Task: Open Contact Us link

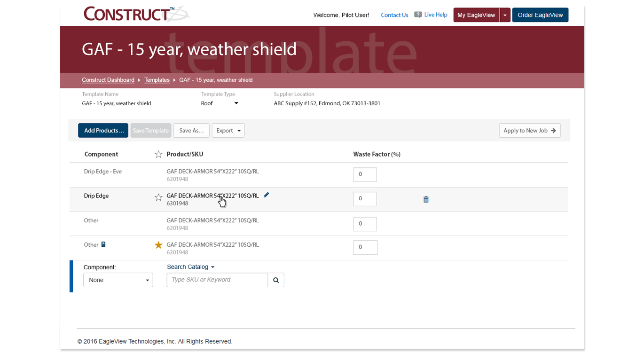Action: (394, 15)
